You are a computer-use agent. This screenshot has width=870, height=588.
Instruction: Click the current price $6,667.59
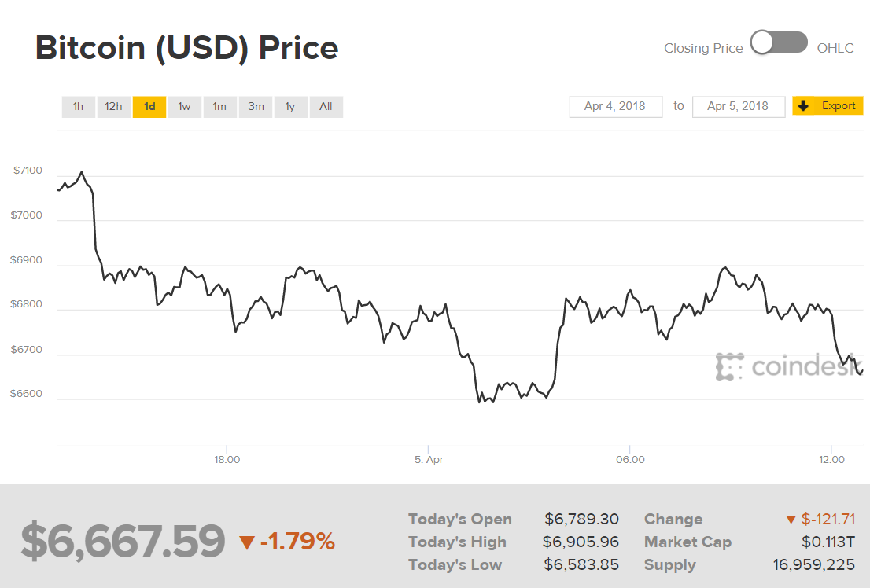point(123,542)
